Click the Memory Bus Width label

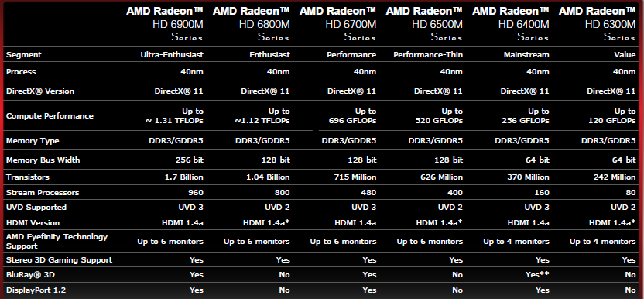[x=43, y=160]
